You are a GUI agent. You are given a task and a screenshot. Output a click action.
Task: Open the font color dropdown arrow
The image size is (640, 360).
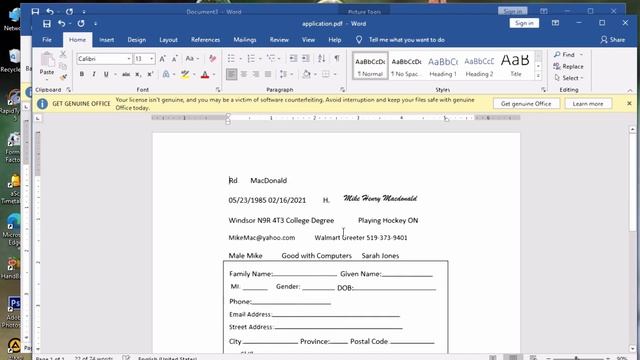[x=214, y=74]
